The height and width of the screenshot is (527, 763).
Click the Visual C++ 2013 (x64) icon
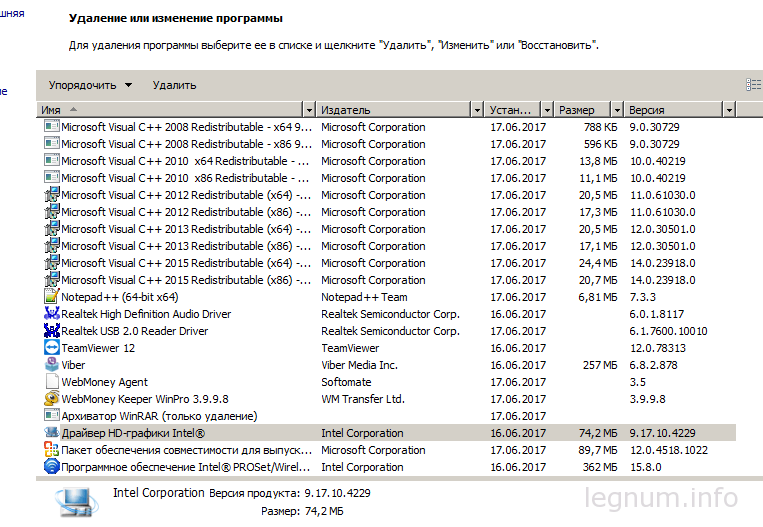[x=52, y=229]
